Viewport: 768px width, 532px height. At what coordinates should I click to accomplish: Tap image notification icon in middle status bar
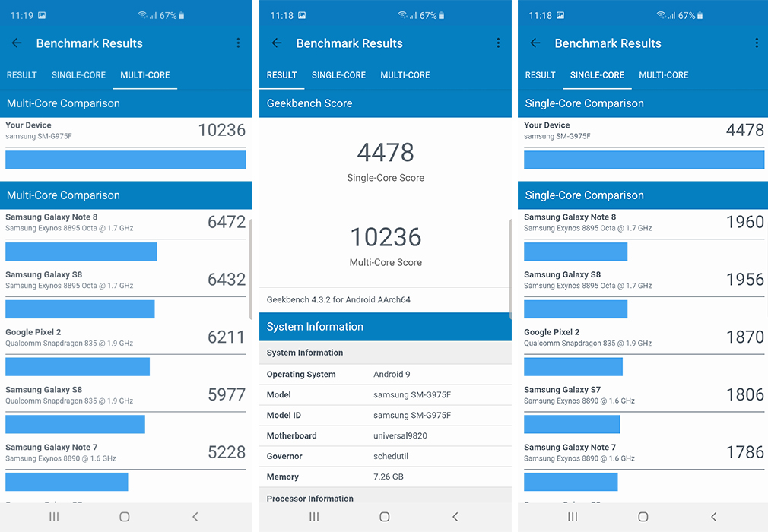coord(302,15)
